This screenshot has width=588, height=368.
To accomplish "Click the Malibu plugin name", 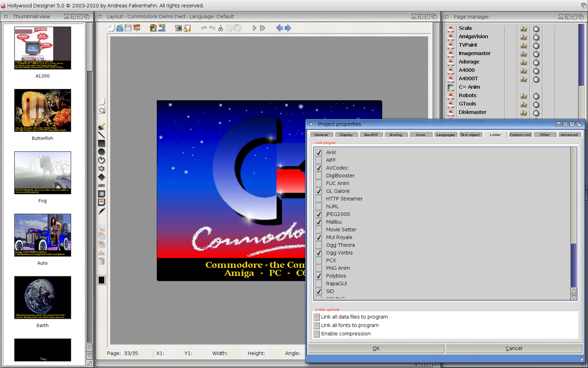I will point(334,222).
